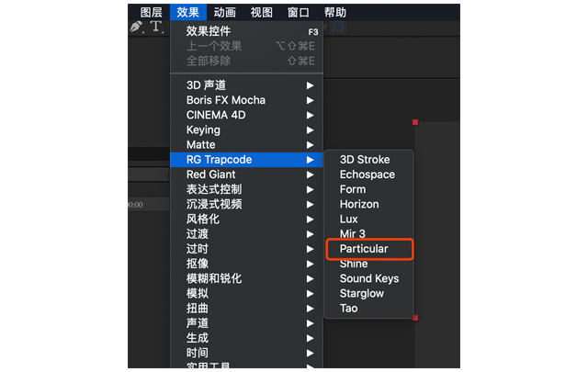Viewport: 588px width, 372px height.
Task: Open the 帮助 menu
Action: [334, 12]
